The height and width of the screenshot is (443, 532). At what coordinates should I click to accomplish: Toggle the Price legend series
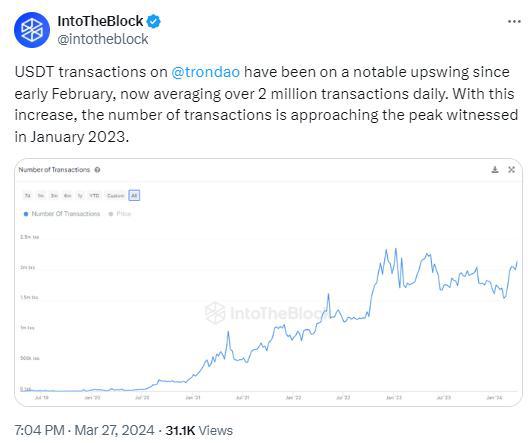(x=120, y=214)
